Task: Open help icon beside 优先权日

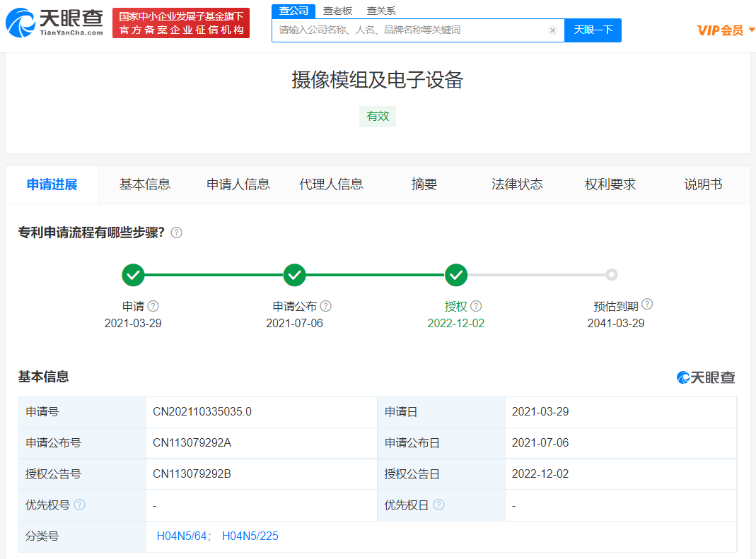Action: [438, 505]
